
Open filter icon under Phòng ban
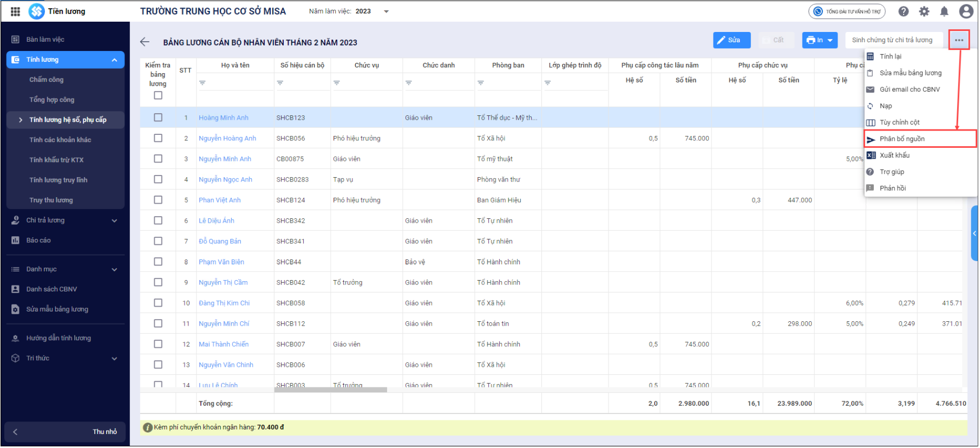(x=481, y=83)
